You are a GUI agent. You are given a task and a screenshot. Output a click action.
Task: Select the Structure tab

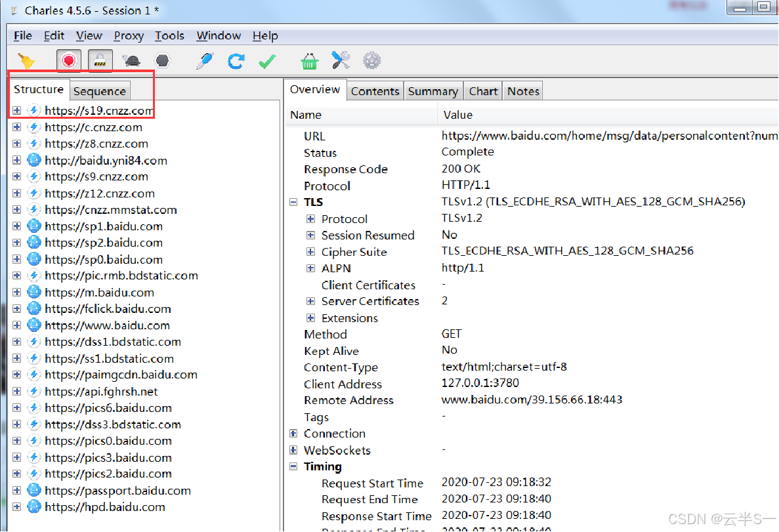pos(39,89)
